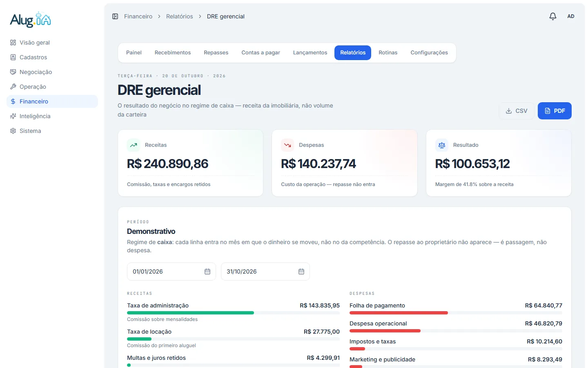Select the R$ 140.237,74 despesas value

pyautogui.click(x=318, y=164)
